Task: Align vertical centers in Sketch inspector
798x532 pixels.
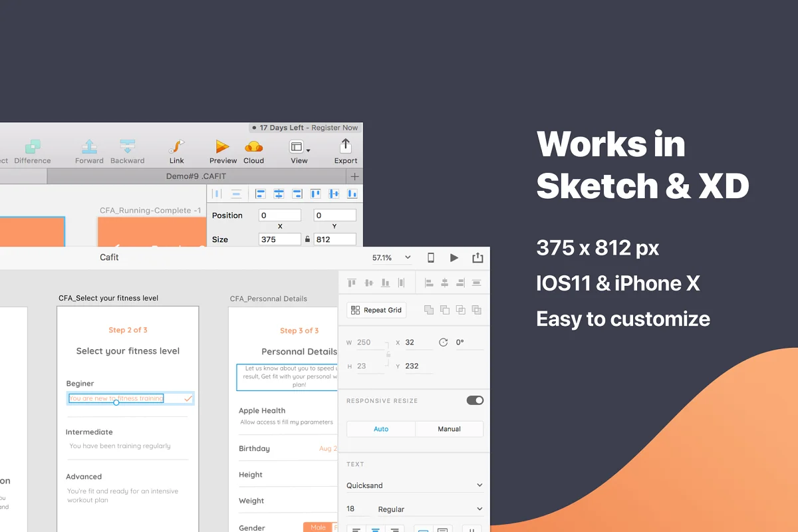Action: (334, 194)
